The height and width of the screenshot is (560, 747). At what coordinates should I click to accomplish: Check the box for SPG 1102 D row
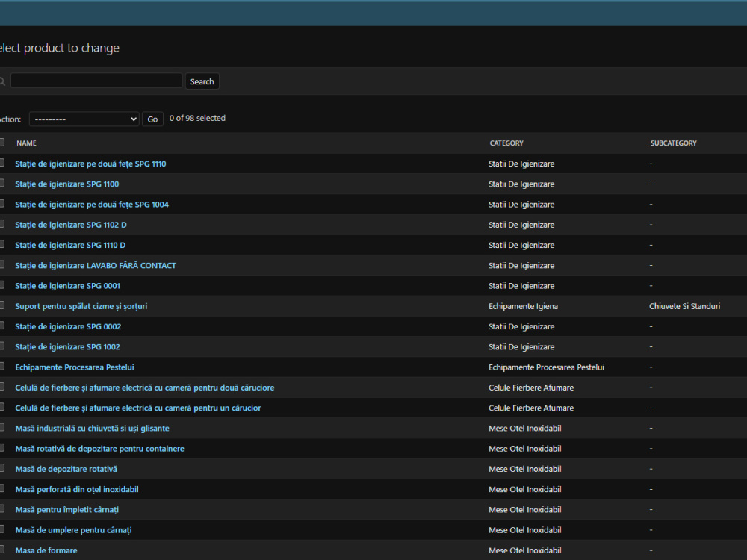click(1, 224)
